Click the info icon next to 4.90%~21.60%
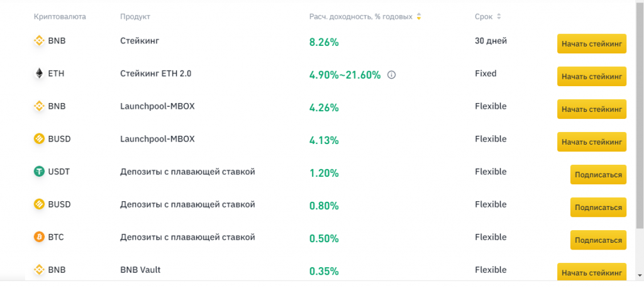The width and height of the screenshot is (644, 288). (x=391, y=75)
